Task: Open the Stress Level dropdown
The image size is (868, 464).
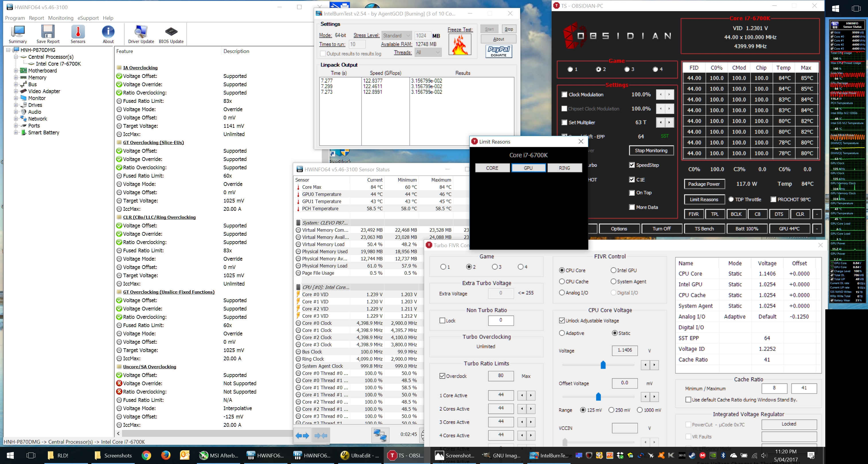Action: click(x=397, y=35)
